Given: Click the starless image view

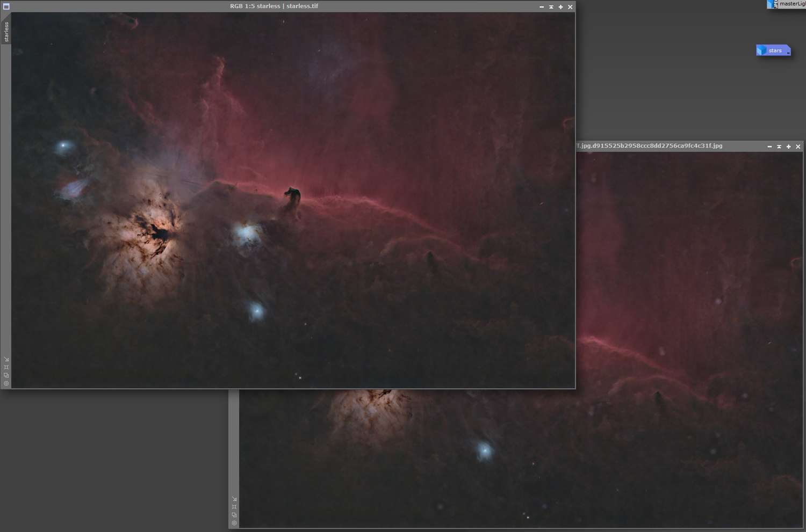Looking at the screenshot, I should (x=293, y=200).
